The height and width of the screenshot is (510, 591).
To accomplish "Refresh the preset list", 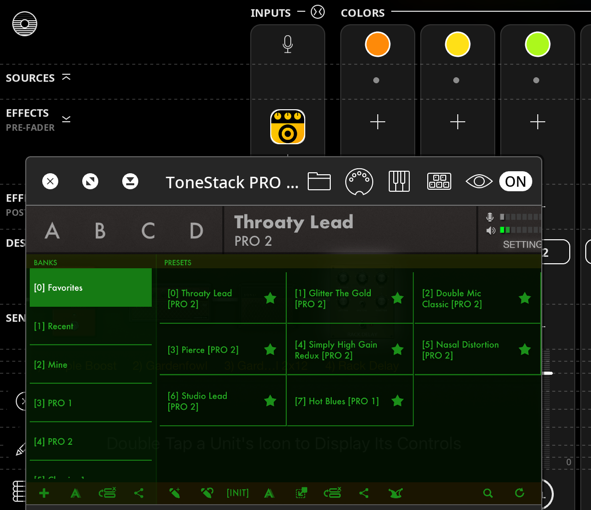I will coord(519,493).
